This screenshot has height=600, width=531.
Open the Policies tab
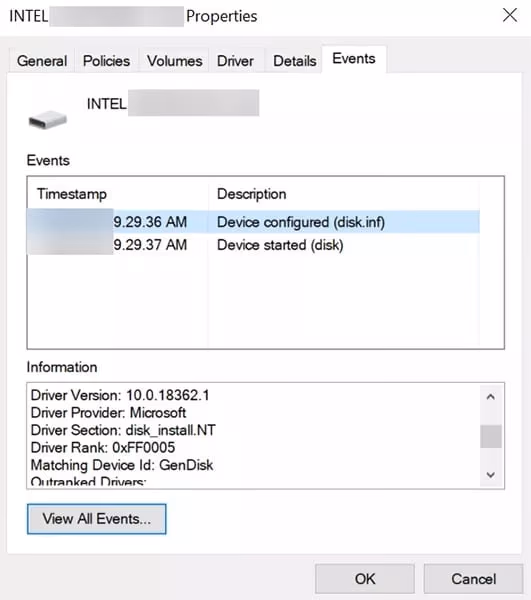[x=106, y=61]
